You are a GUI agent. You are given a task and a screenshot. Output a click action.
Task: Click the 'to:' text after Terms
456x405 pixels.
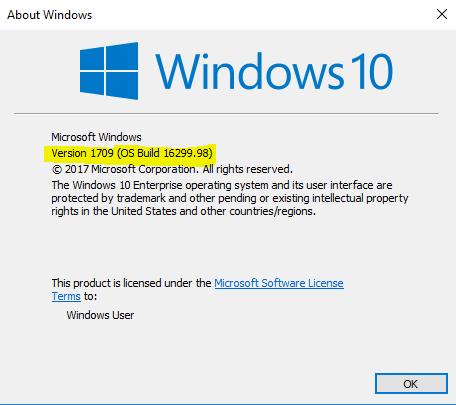tap(90, 296)
